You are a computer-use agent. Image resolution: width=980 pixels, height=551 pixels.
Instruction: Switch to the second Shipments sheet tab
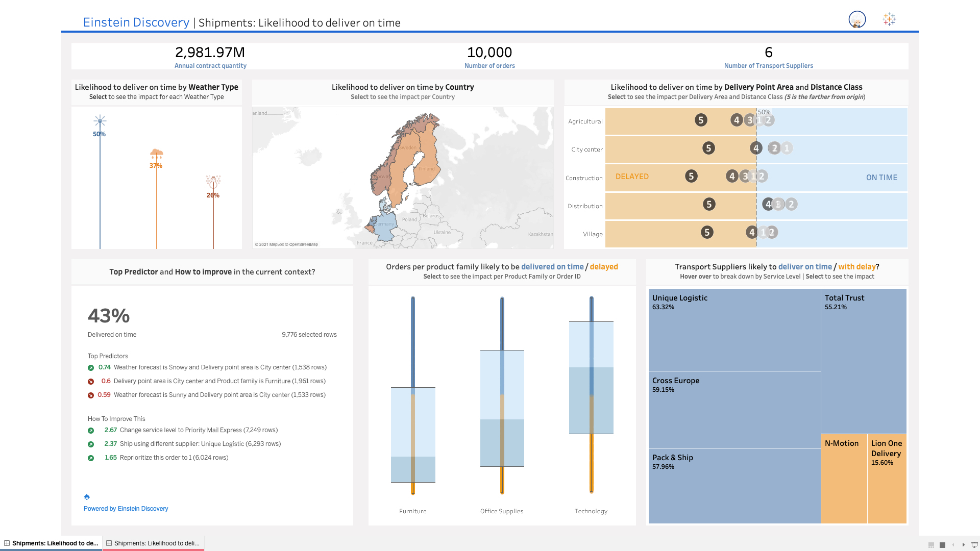[x=153, y=543]
